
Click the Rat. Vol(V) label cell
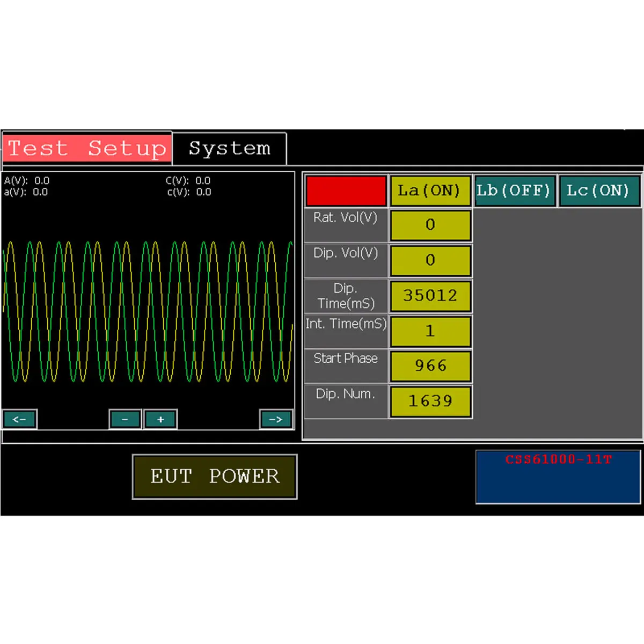coord(345,225)
